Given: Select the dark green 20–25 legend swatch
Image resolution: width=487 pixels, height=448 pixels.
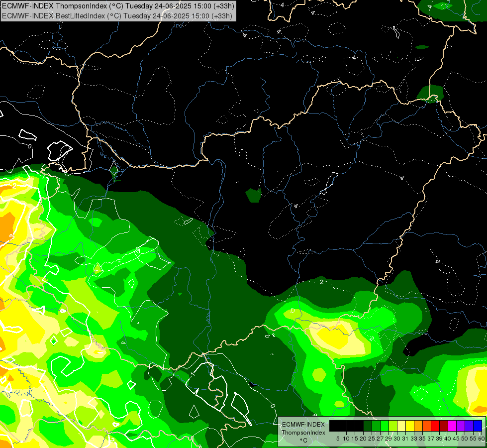Looking at the screenshot, I should (368, 426).
